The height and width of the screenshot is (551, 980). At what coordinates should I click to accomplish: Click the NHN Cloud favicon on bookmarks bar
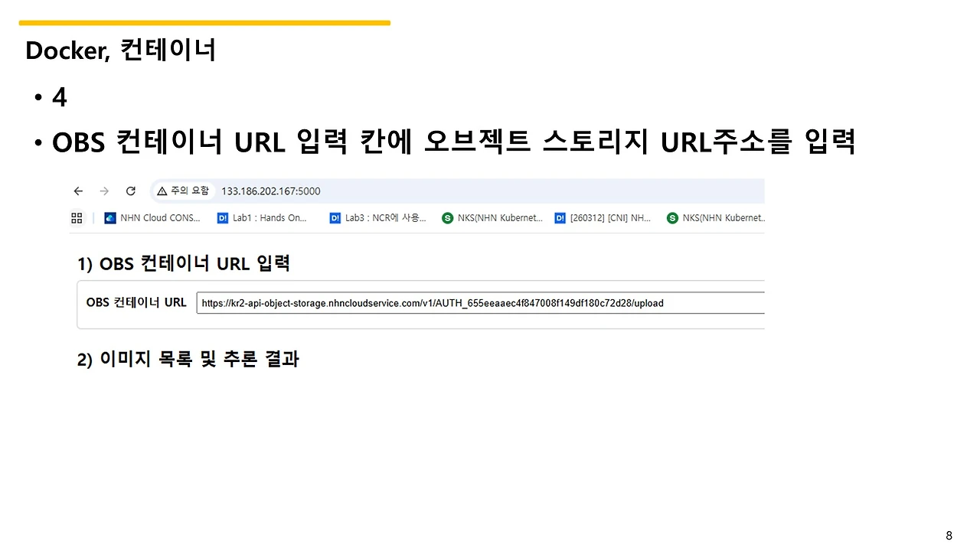point(109,217)
